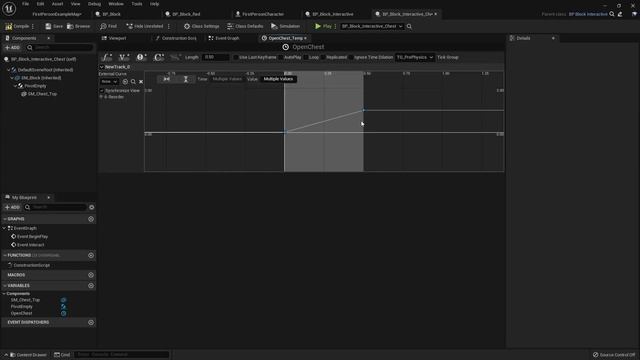Toggle visibility of PivotEmpty variable
640x360 pixels.
point(64,307)
